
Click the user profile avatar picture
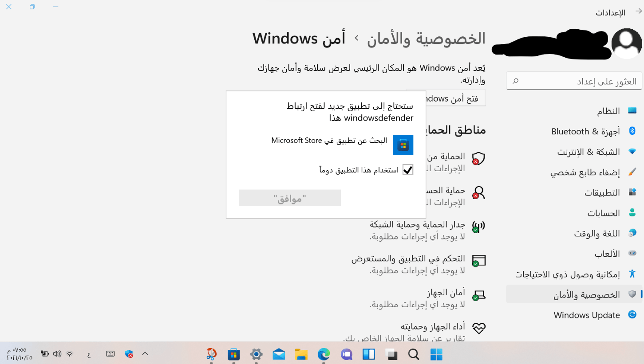(x=627, y=43)
